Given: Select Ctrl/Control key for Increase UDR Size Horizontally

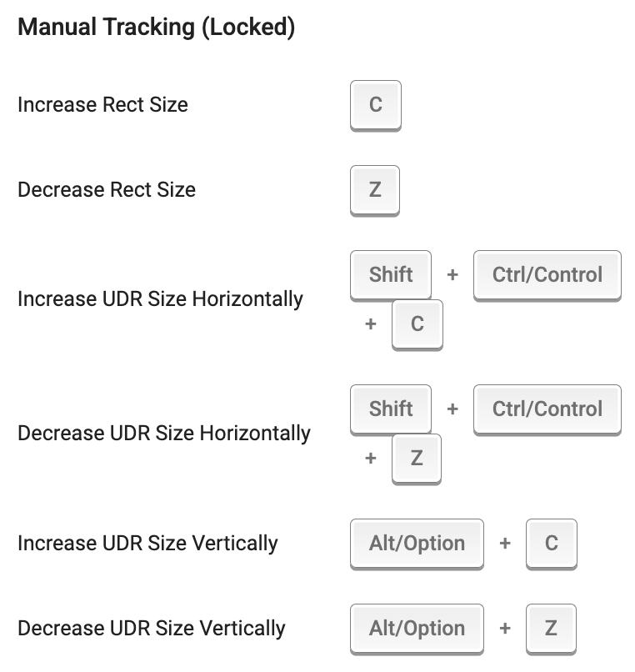Looking at the screenshot, I should 547,274.
